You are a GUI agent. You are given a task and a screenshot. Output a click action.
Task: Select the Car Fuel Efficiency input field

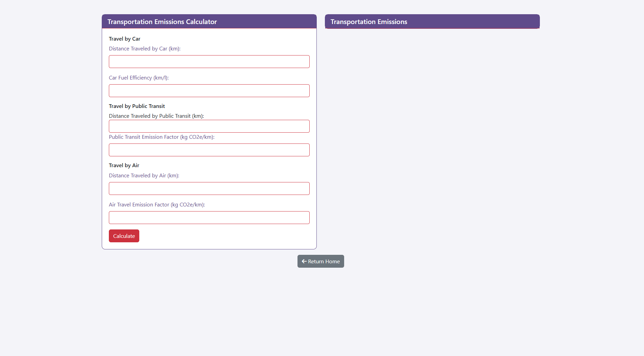click(209, 91)
